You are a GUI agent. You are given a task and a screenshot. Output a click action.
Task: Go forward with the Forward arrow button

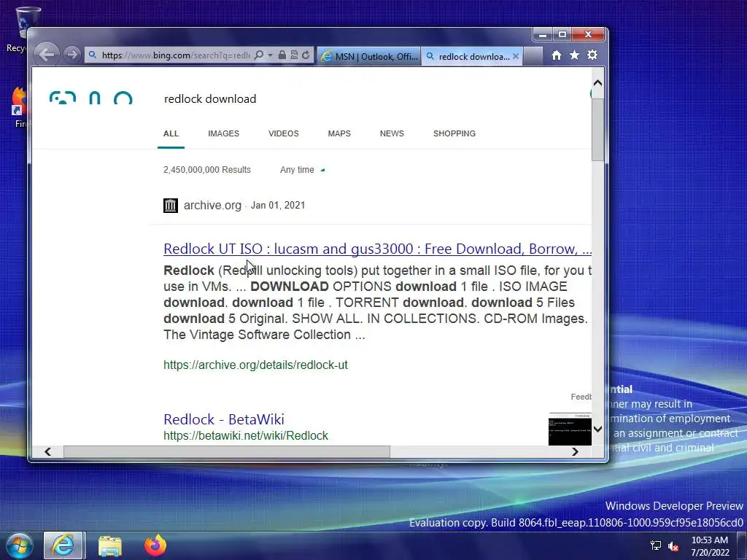[x=72, y=55]
